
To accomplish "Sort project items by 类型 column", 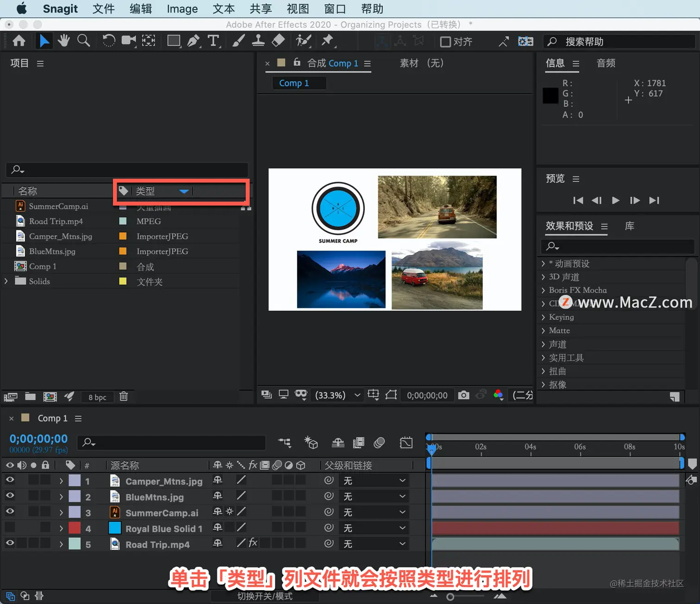I will click(x=145, y=191).
